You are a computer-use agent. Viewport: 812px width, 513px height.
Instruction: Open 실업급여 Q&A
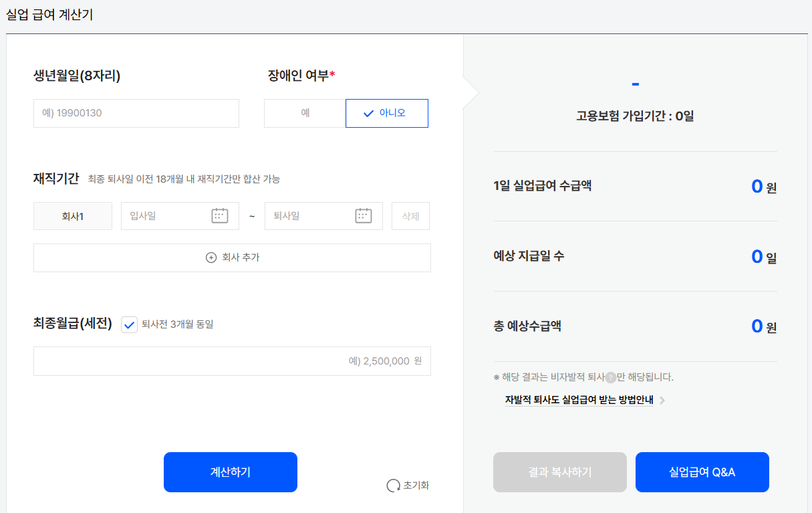pyautogui.click(x=702, y=472)
